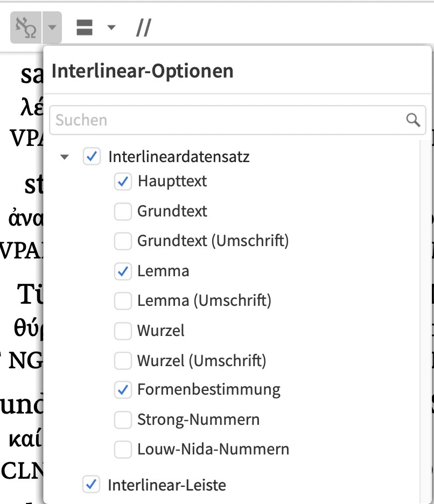Collapse the Interlineardatensatz tree group
The height and width of the screenshot is (504, 434).
(x=65, y=157)
